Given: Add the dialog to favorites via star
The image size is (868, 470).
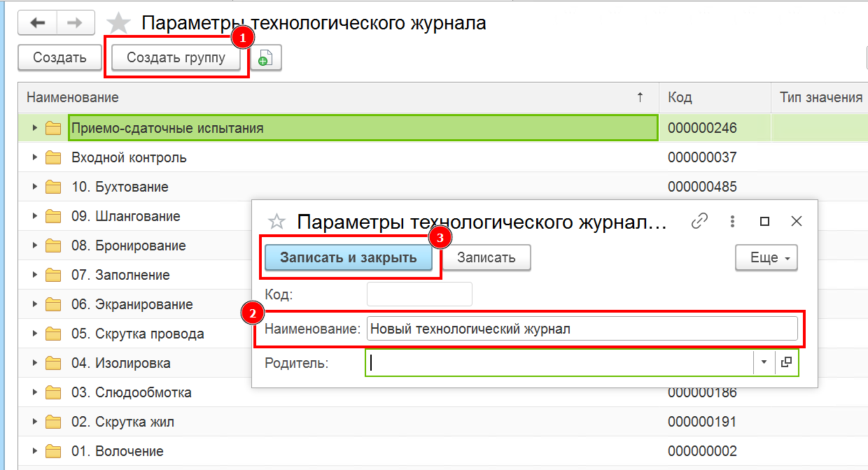Looking at the screenshot, I should [x=277, y=222].
